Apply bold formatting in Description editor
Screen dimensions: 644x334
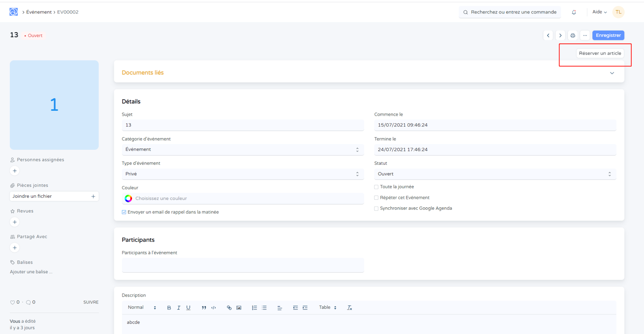[169, 308]
